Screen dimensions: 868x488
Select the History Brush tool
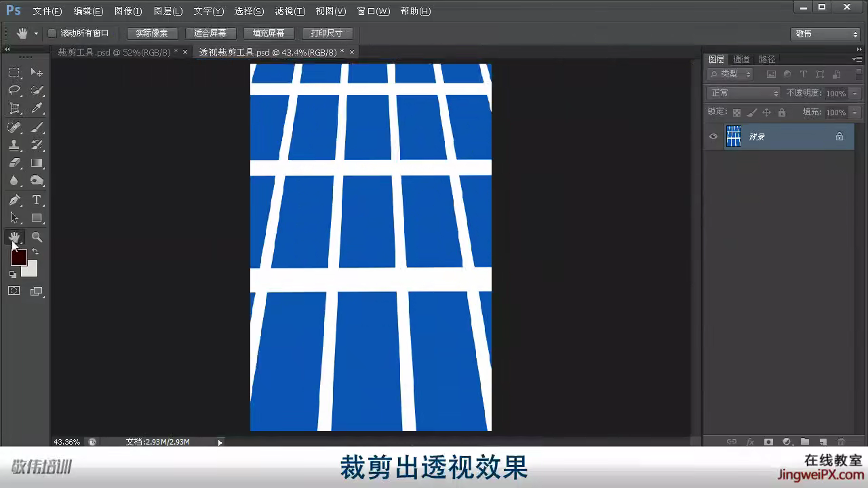(x=37, y=145)
